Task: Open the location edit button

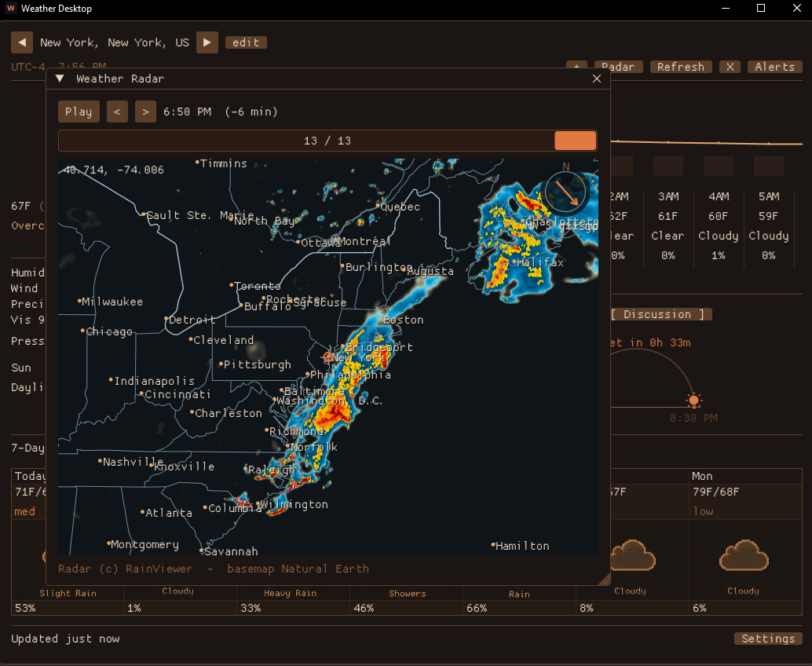Action: (246, 42)
